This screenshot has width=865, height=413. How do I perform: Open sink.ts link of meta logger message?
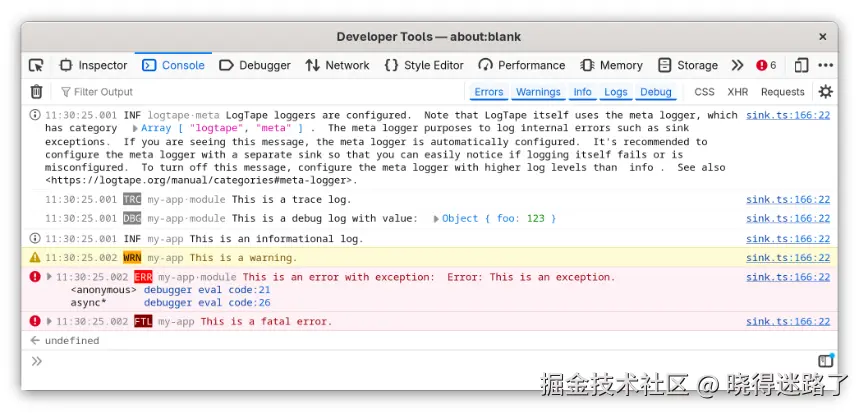point(788,115)
